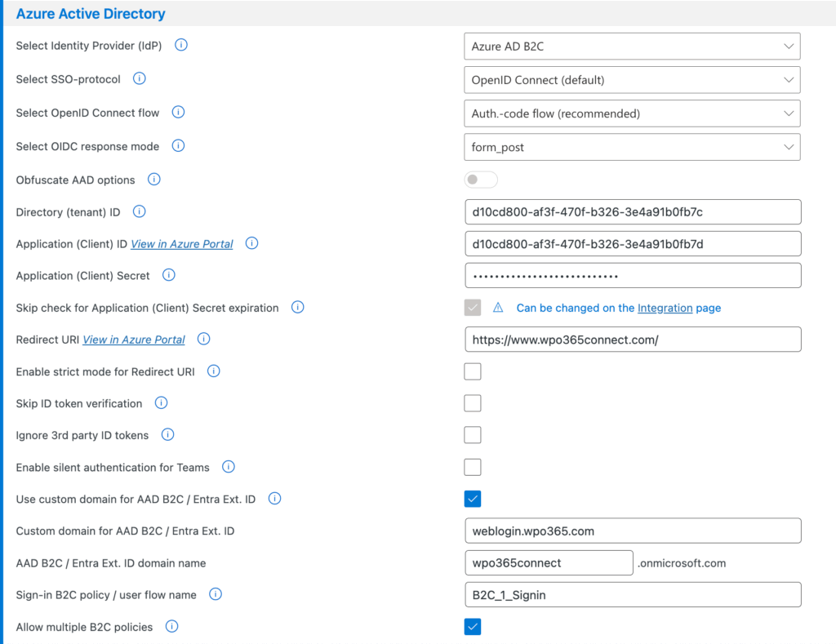Screen dimensions: 836x644
Task: Click the Custom domain weblogin.wpo365.com field
Action: click(x=633, y=531)
